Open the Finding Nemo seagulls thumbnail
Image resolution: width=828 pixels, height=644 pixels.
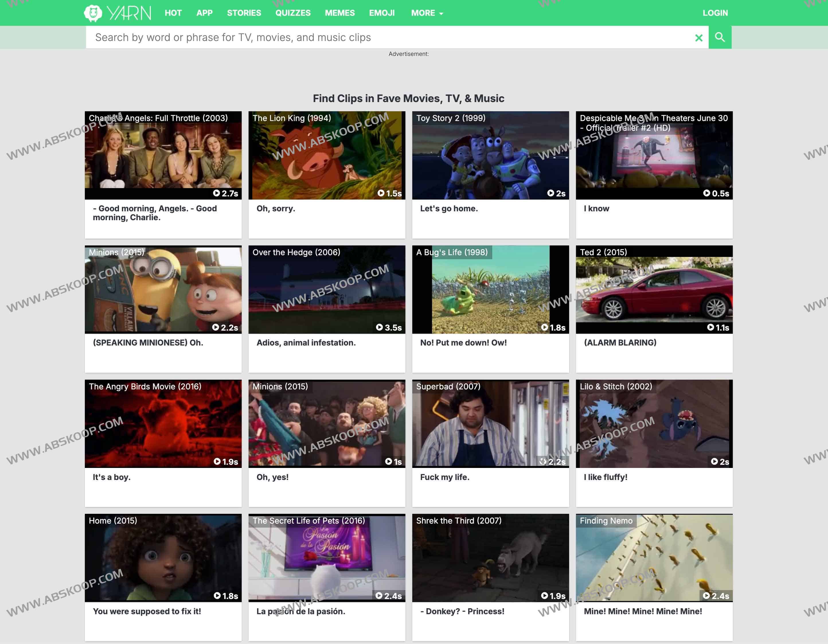[x=654, y=557]
